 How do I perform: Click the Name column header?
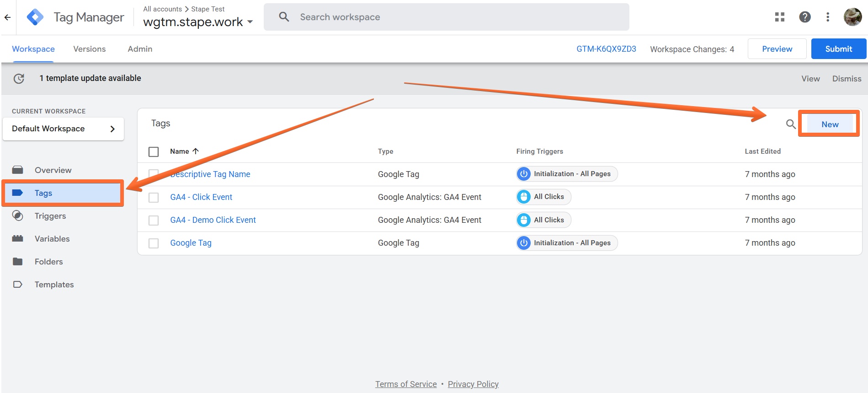180,151
